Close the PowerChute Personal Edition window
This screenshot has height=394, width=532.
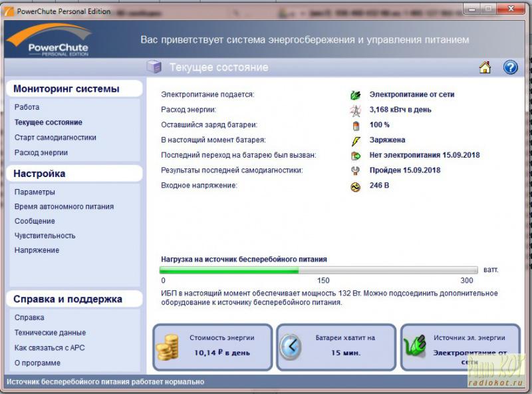coord(511,9)
